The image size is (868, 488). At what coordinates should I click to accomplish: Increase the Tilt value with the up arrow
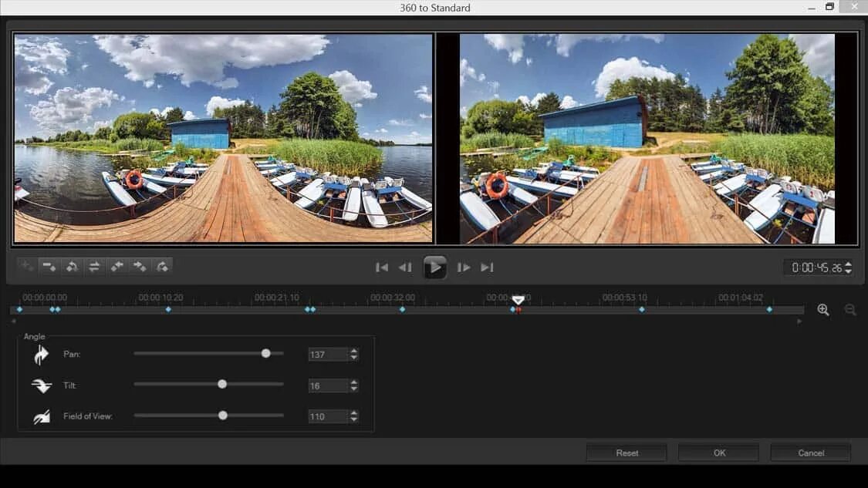[x=354, y=382]
